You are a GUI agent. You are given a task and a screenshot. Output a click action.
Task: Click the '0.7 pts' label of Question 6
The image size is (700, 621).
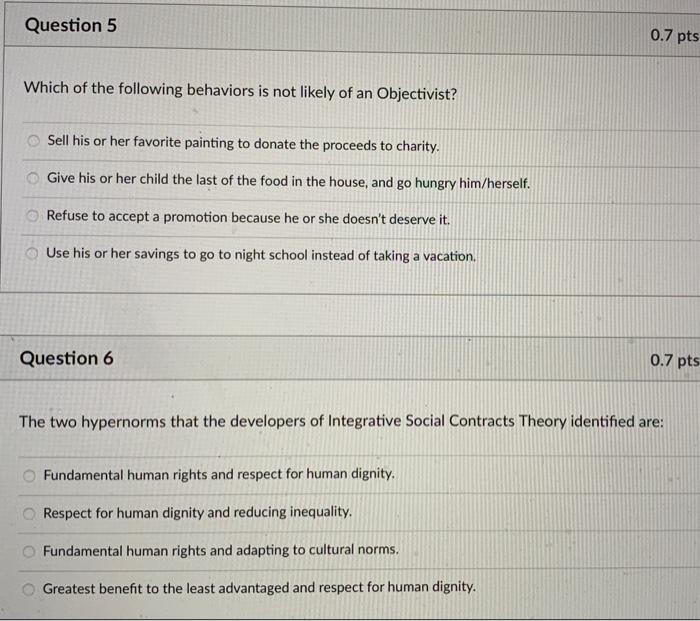pyautogui.click(x=673, y=360)
